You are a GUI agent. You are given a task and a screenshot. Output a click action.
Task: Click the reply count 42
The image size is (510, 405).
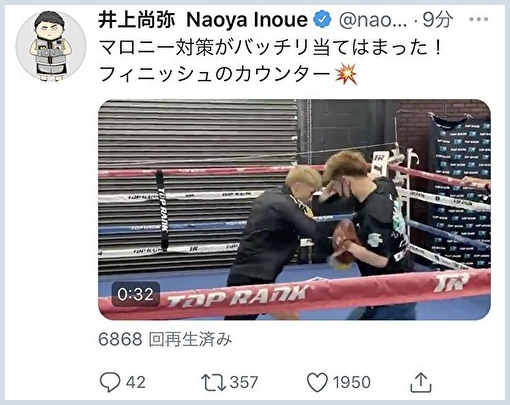pyautogui.click(x=135, y=382)
